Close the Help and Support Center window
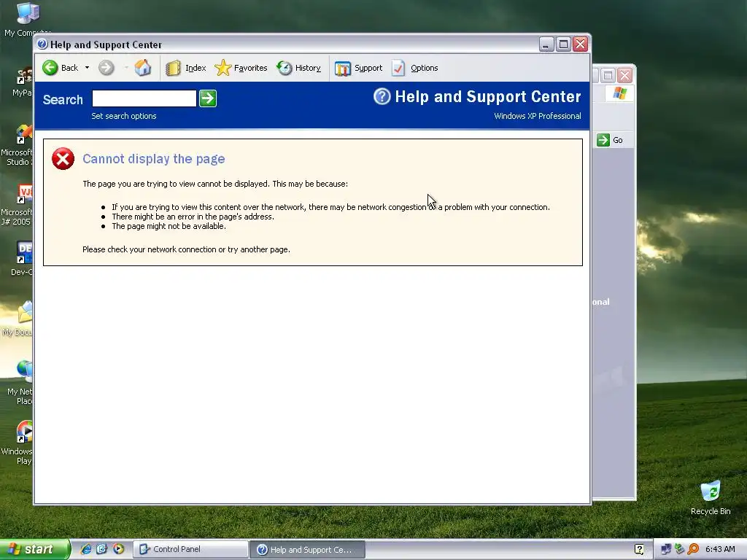Image resolution: width=747 pixels, height=560 pixels. (580, 44)
